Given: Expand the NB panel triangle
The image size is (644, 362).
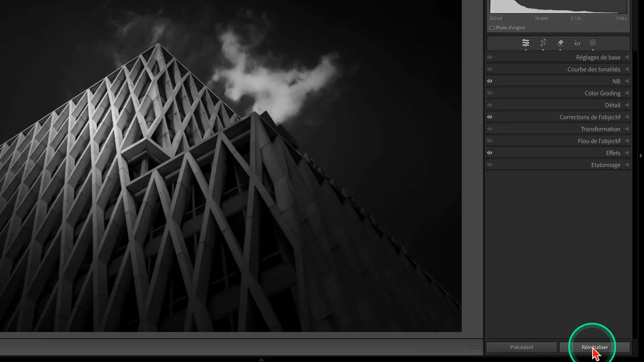Looking at the screenshot, I should pyautogui.click(x=627, y=81).
